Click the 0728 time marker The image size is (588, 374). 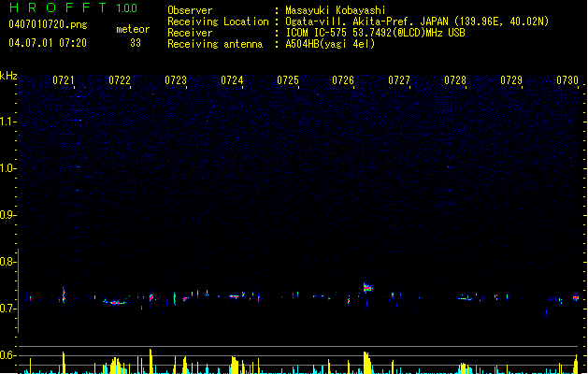[455, 79]
